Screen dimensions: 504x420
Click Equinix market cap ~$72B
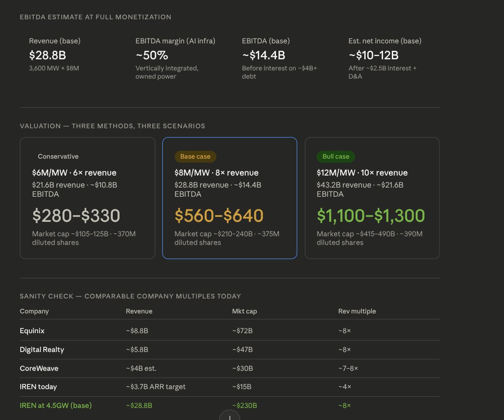242,331
